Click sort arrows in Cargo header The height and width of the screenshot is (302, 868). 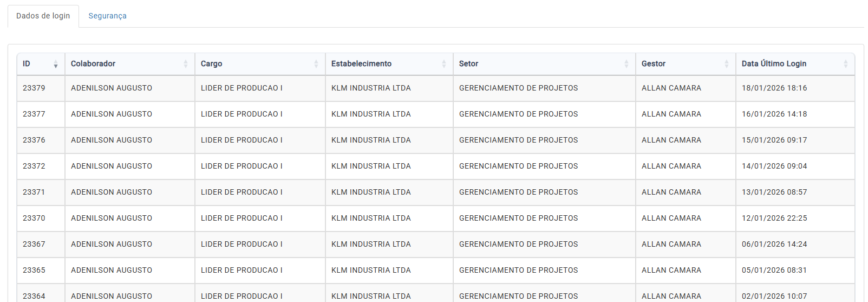pyautogui.click(x=316, y=64)
